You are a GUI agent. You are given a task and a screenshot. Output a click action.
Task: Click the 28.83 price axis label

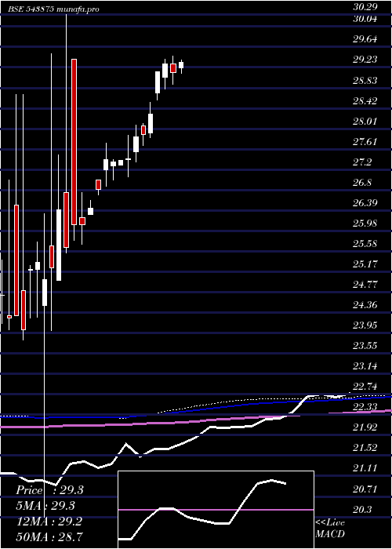[x=365, y=81]
